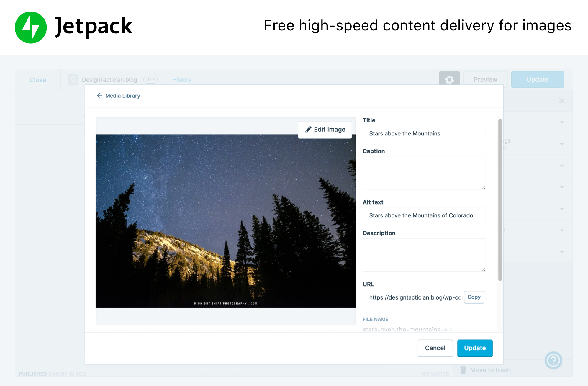
Task: Cancel the media edit dialog
Action: coord(435,348)
